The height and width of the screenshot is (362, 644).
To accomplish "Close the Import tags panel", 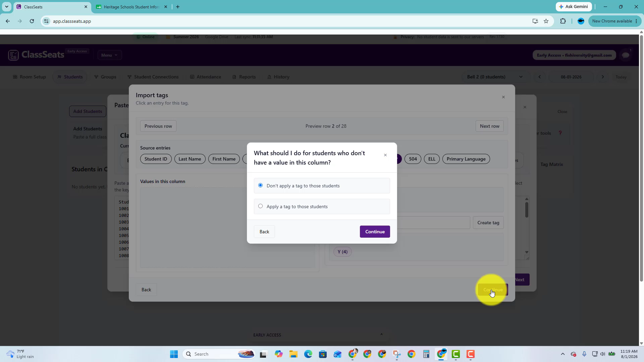I will 503,97.
